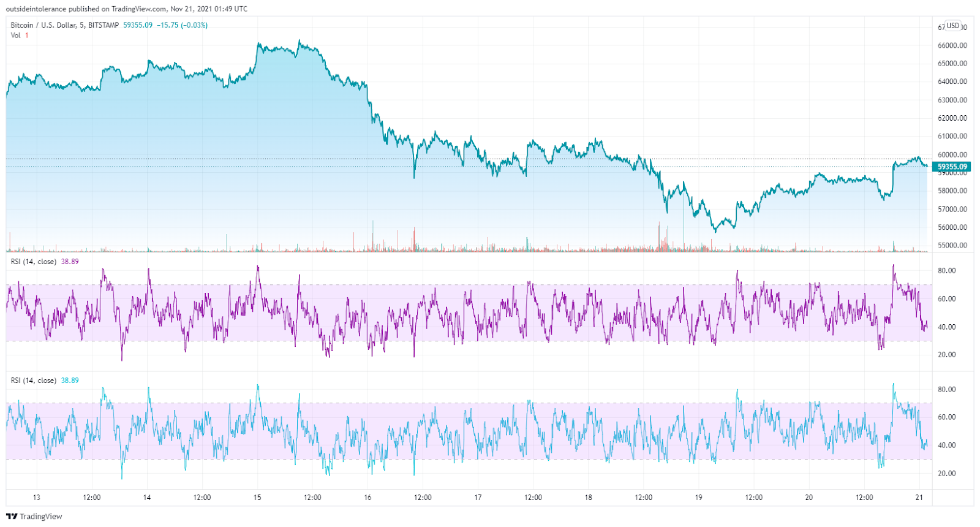
Task: Click the 57000.00 price axis label
Action: coord(952,209)
